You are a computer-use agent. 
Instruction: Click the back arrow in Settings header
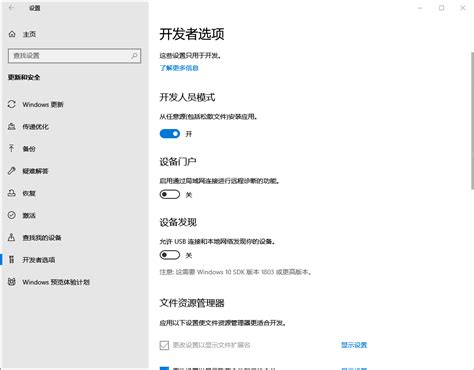pyautogui.click(x=11, y=8)
